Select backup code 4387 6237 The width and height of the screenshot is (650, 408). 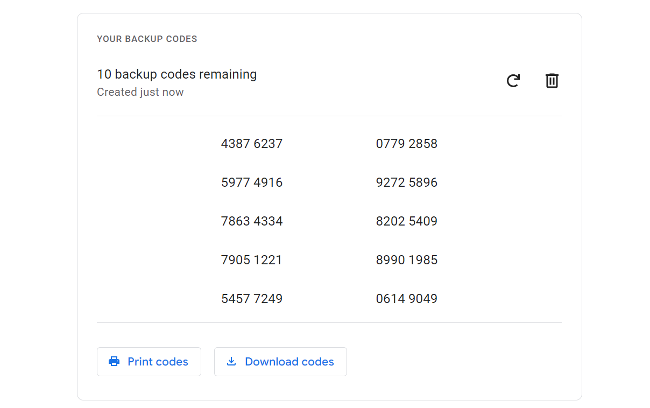[x=252, y=144]
